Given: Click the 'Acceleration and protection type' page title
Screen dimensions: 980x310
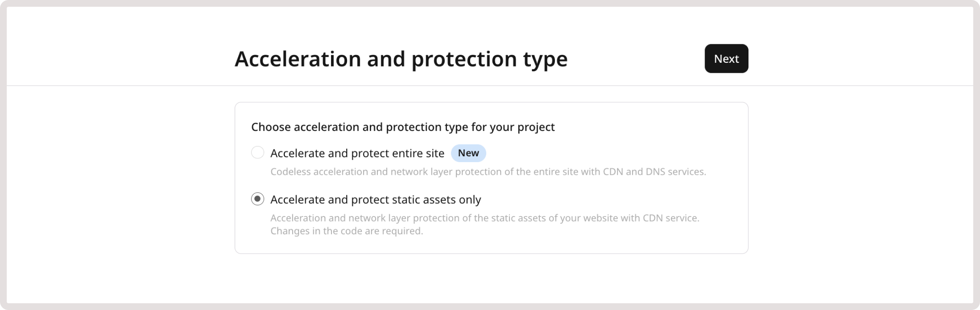Looking at the screenshot, I should pyautogui.click(x=401, y=59).
